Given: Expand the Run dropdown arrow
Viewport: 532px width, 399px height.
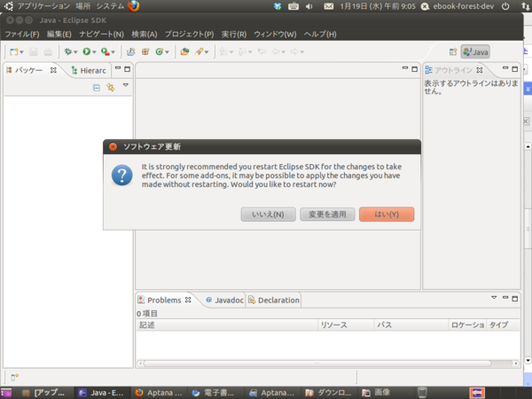Looking at the screenshot, I should click(94, 52).
